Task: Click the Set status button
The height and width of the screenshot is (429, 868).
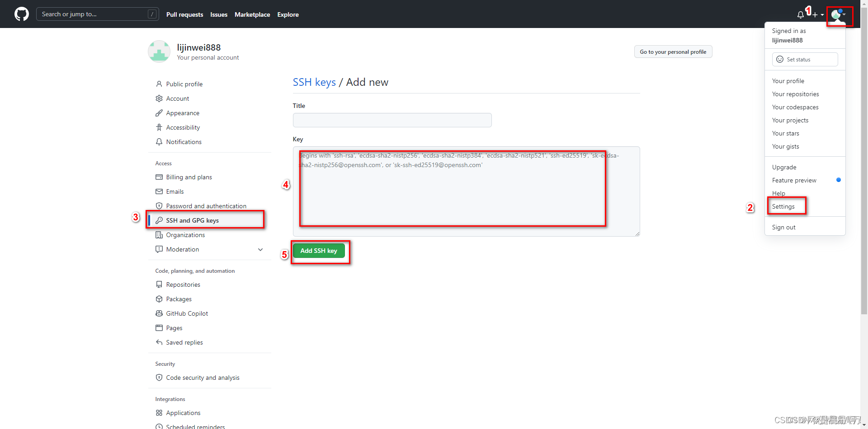Action: click(x=805, y=59)
